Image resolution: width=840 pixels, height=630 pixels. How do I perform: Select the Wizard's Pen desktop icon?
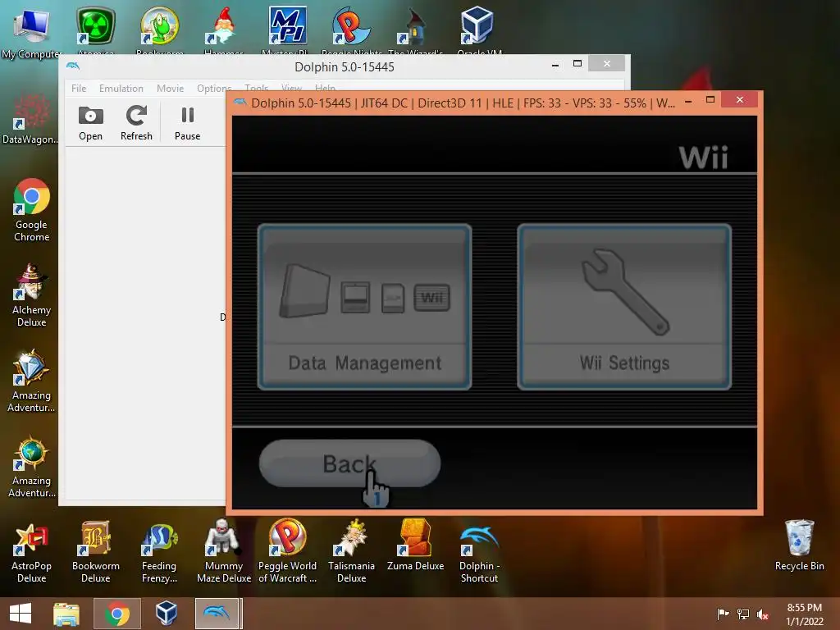415,30
